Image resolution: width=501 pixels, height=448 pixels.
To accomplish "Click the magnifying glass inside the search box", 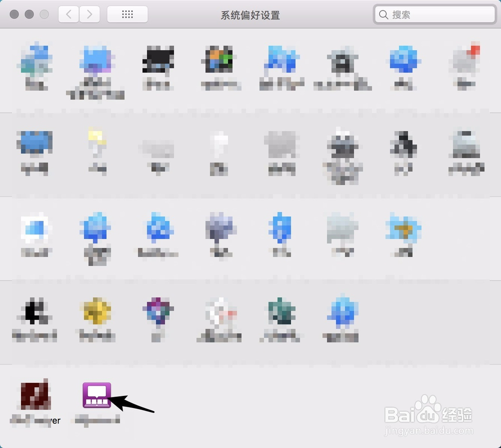I will 384,15.
